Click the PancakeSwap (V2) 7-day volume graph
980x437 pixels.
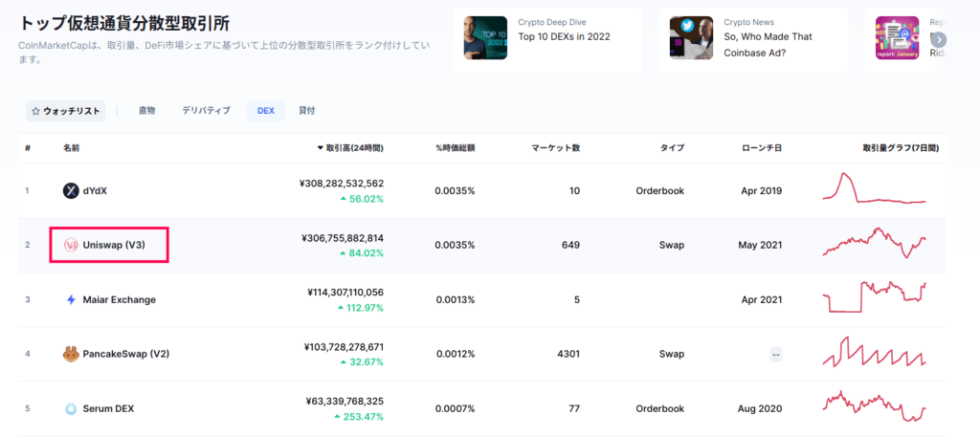point(874,352)
